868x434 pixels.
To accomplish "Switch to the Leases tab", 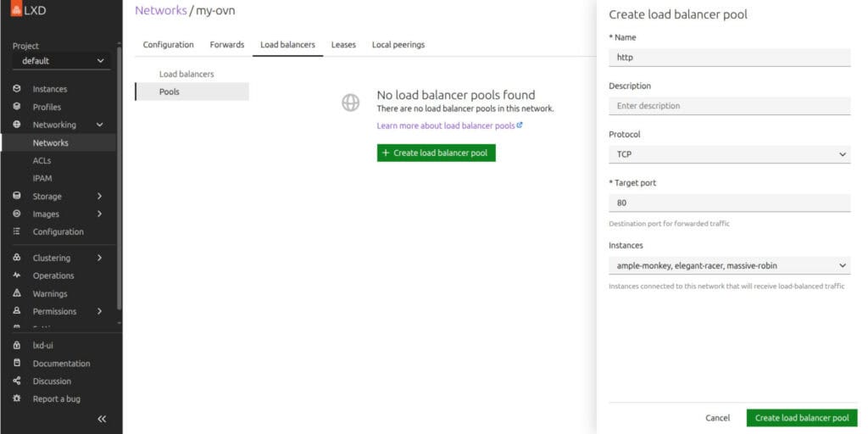I will coord(343,45).
